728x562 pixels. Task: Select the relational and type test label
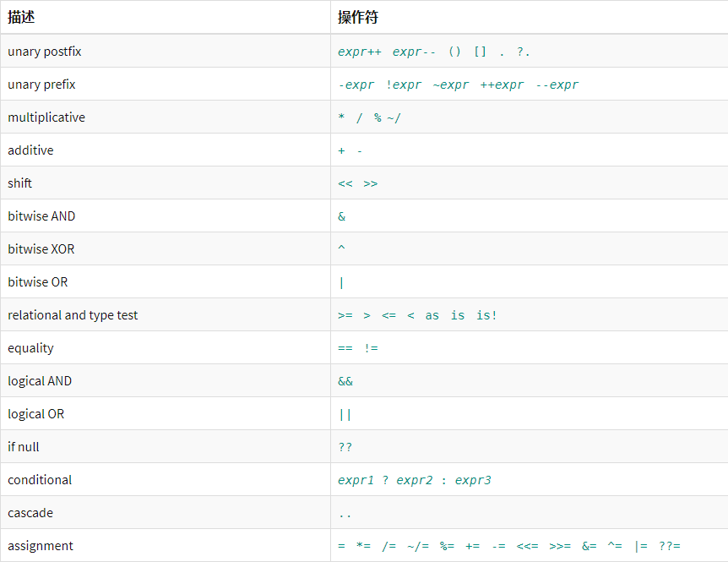point(73,315)
